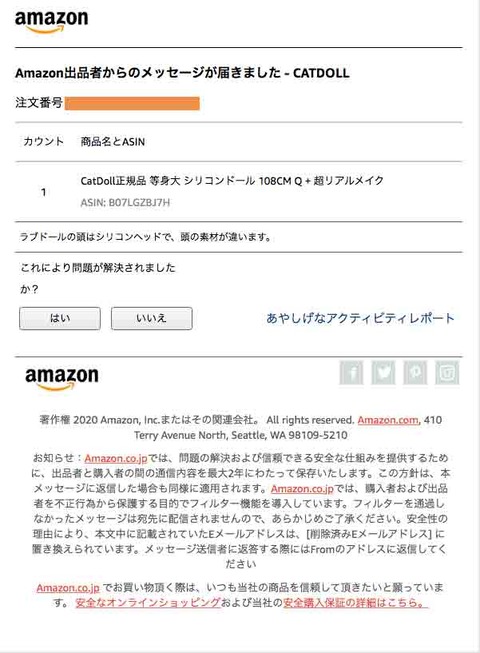480x653 pixels.
Task: Open the 安全購入保証の詳細はこちら link
Action: pyautogui.click(x=356, y=603)
